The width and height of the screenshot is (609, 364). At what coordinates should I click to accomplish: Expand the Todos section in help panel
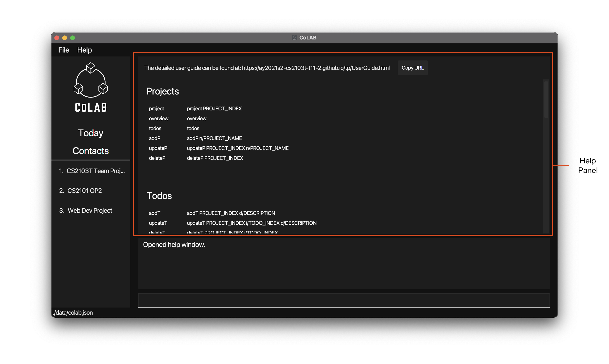[159, 195]
